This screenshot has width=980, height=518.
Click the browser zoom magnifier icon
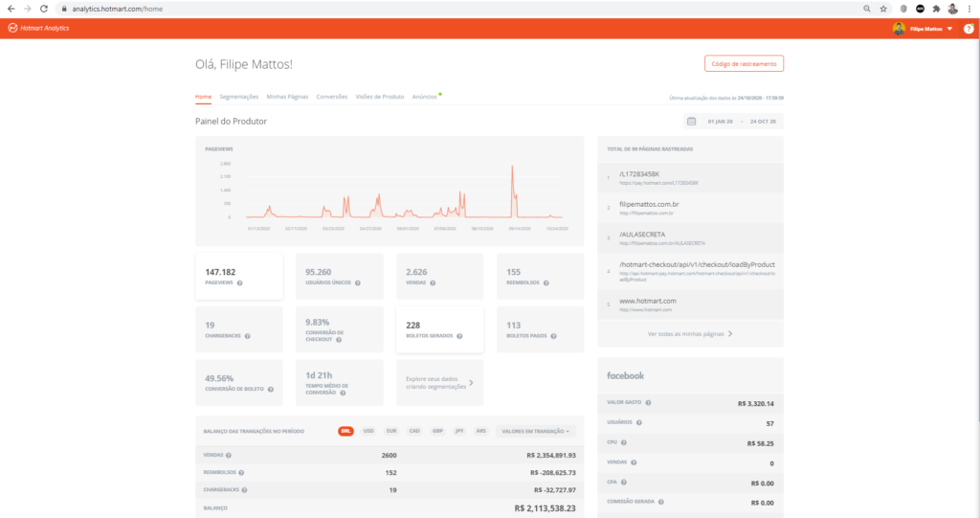coord(867,9)
